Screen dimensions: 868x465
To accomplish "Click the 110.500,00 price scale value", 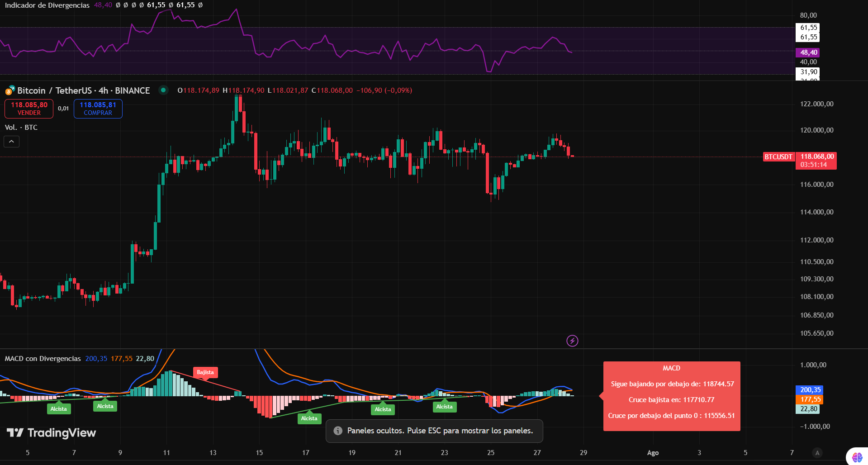I will click(x=816, y=262).
